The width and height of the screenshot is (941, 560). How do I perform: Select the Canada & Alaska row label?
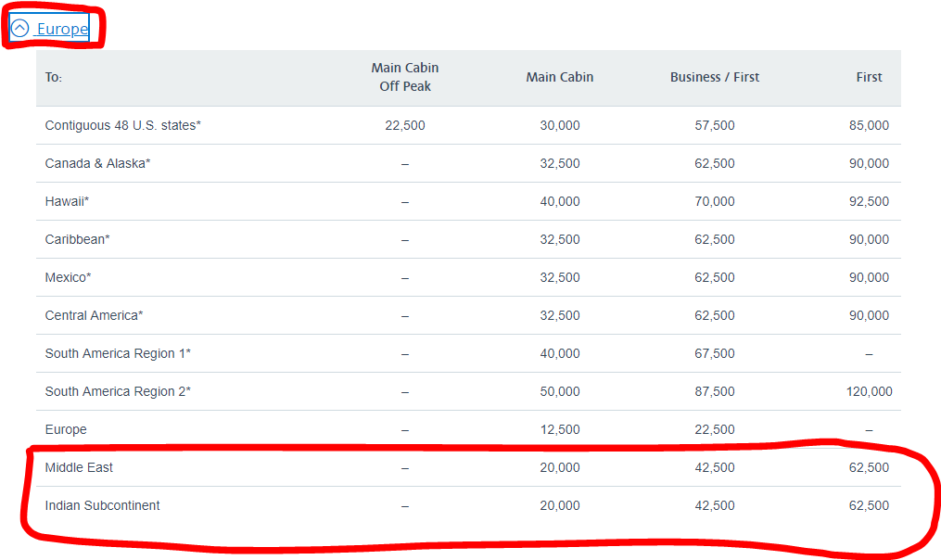(97, 163)
